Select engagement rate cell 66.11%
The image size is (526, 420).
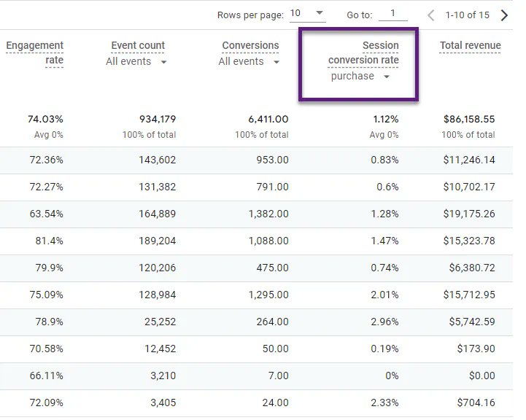click(46, 376)
